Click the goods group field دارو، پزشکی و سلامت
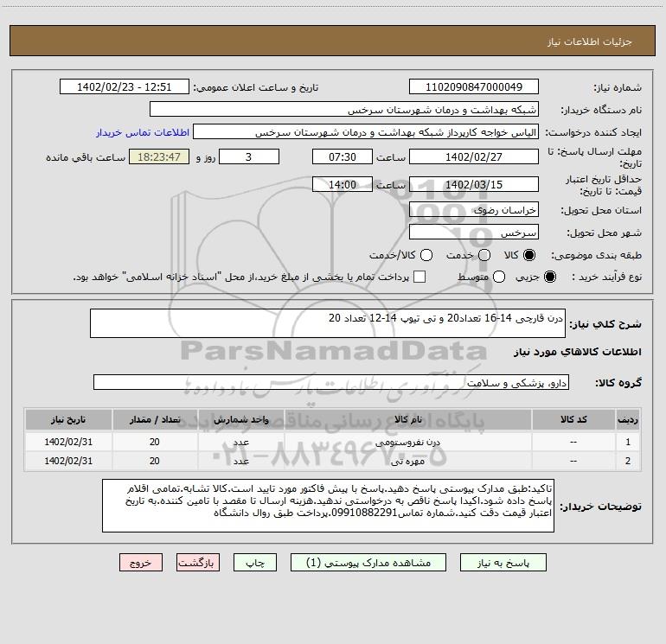666x644 pixels. tap(331, 382)
